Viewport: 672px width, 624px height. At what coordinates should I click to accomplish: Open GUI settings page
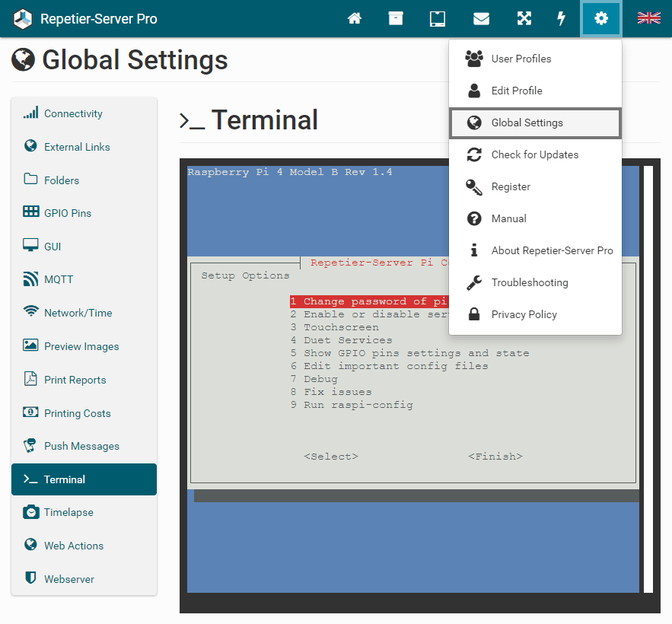(84, 247)
